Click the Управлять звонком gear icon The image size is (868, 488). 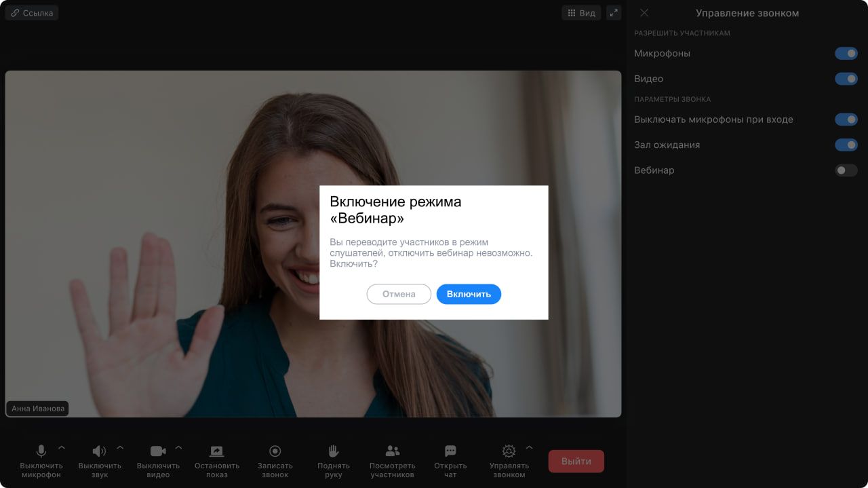point(509,451)
